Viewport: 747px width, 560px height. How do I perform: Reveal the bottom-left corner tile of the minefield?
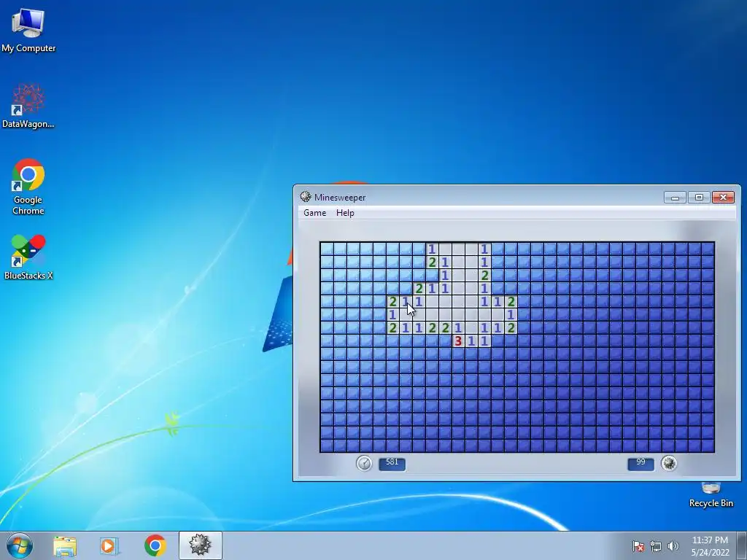click(327, 446)
